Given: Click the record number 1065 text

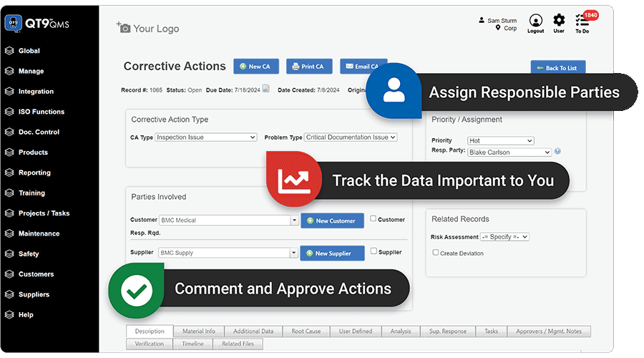Looking at the screenshot, I should point(156,90).
